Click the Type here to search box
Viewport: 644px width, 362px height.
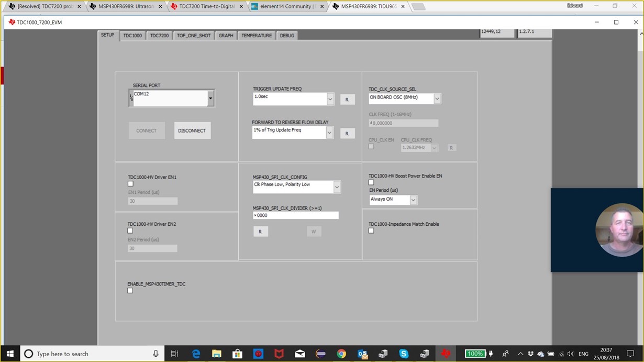pos(92,354)
